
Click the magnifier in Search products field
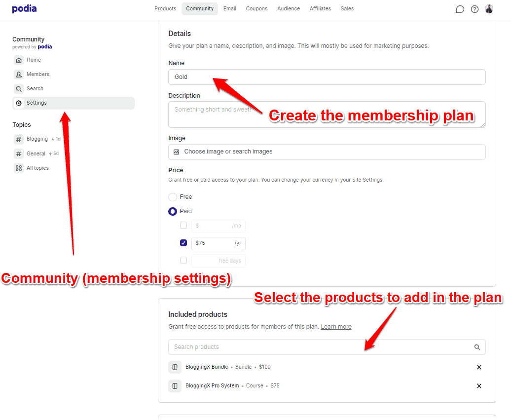(477, 347)
